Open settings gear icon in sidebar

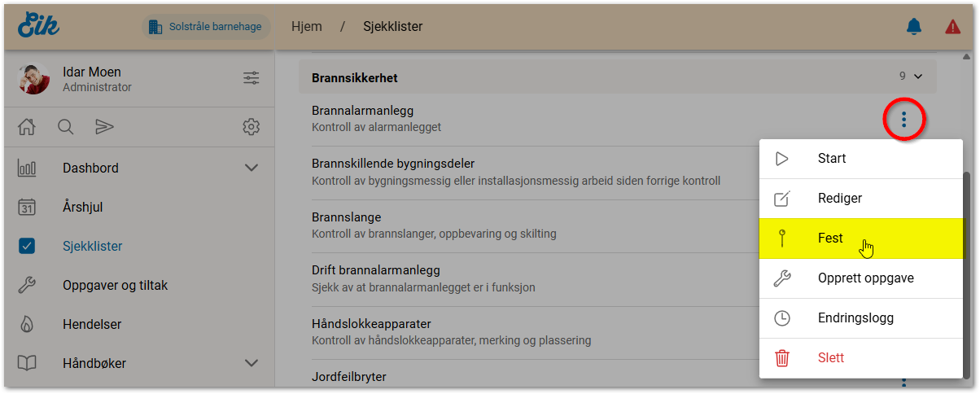(251, 127)
